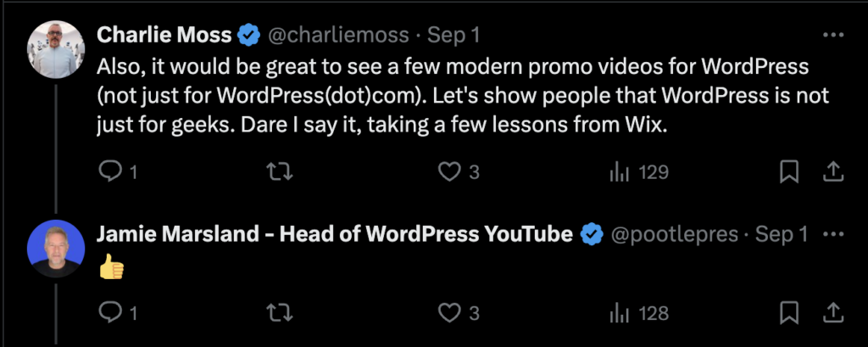Open more options on Charlie Moss's tweet
This screenshot has height=347, width=868.
point(833,36)
